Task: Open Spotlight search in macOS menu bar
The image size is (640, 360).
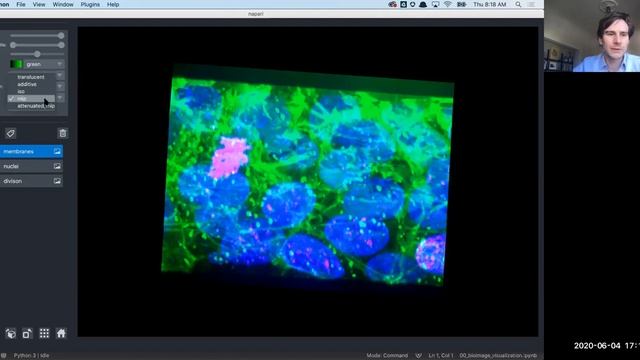Action: click(518, 4)
